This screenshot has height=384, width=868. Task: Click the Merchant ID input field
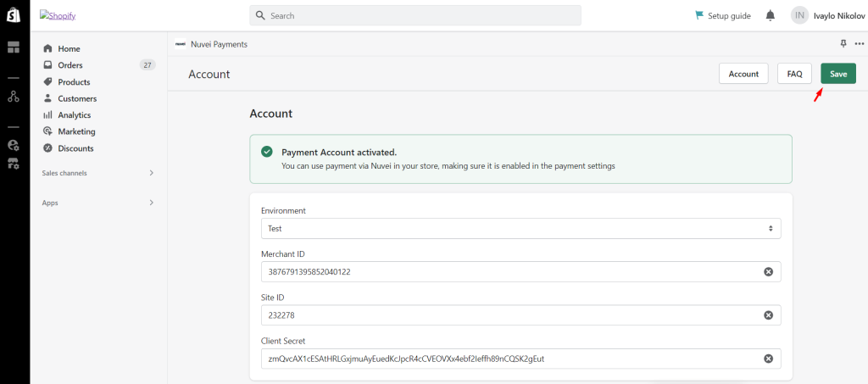(521, 271)
